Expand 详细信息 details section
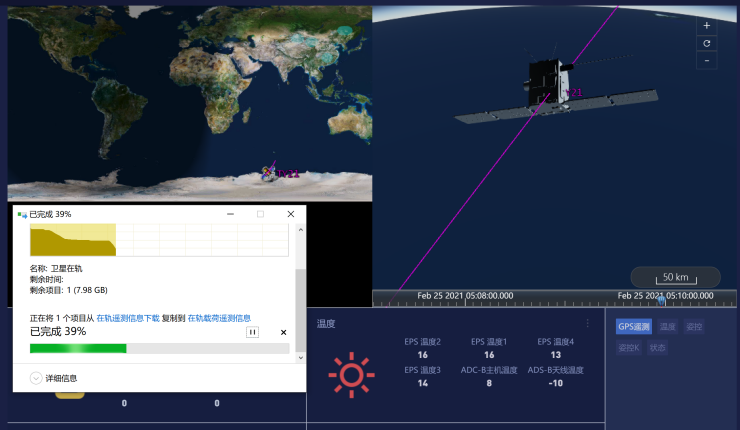740x430 pixels. point(37,378)
